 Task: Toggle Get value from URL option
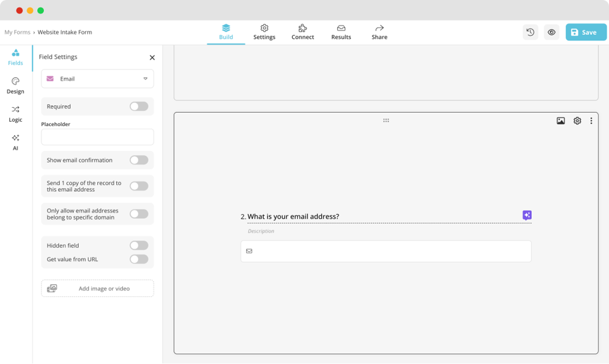139,259
